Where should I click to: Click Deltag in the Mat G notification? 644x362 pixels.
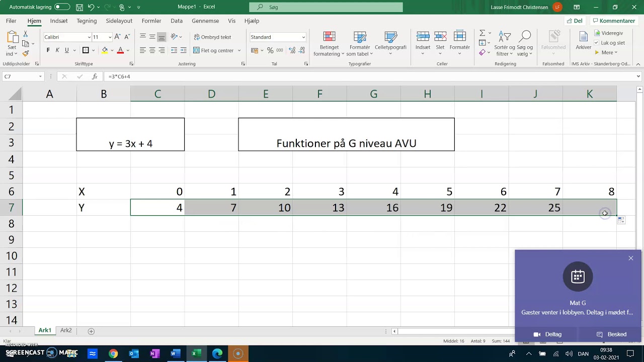click(547, 334)
